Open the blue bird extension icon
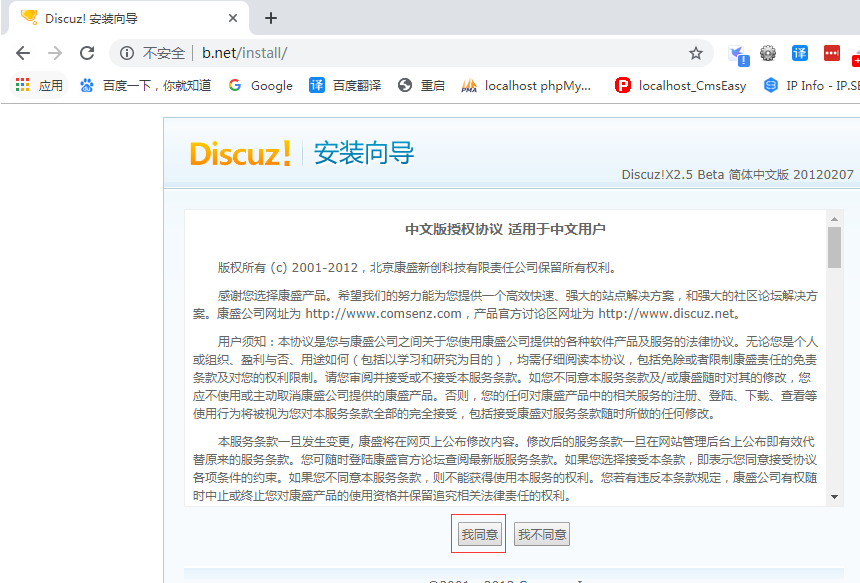This screenshot has height=583, width=860. (738, 54)
